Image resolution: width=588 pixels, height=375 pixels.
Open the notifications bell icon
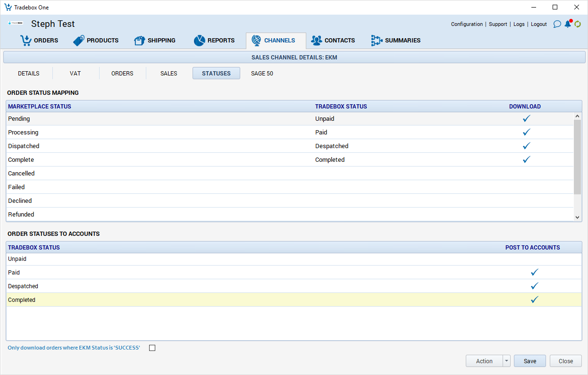(x=568, y=24)
